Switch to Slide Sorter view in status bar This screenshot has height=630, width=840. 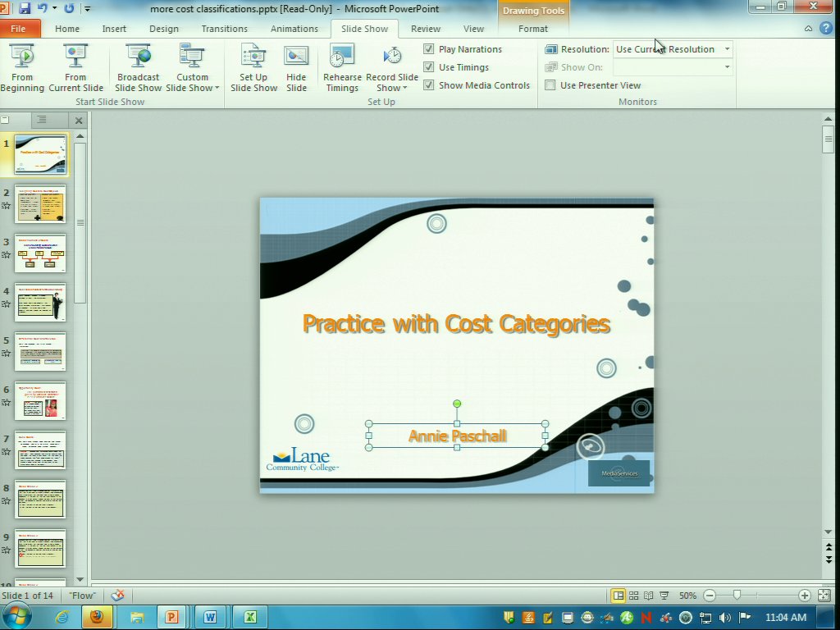633,596
